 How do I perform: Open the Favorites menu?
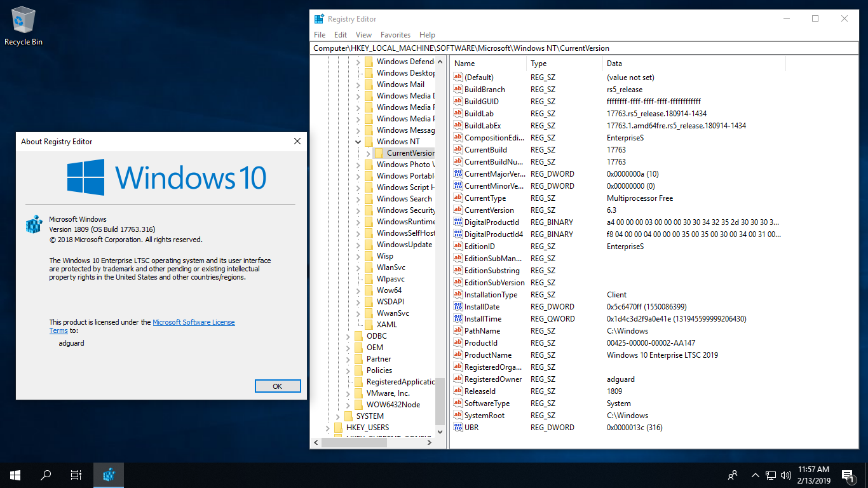(x=395, y=35)
